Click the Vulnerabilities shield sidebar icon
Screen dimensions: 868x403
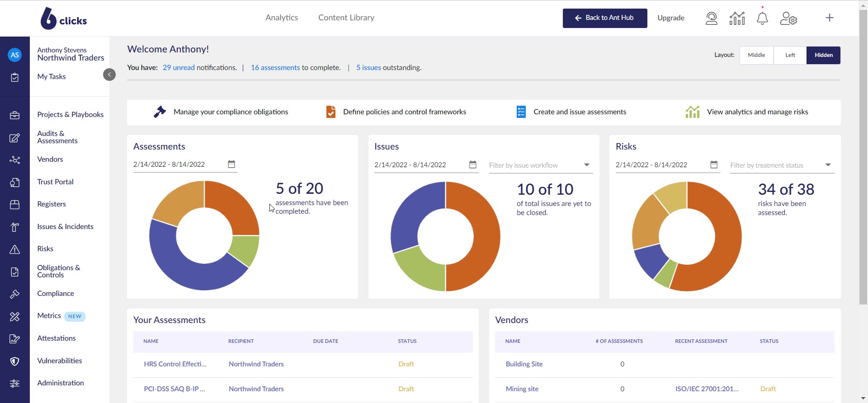pyautogui.click(x=14, y=361)
